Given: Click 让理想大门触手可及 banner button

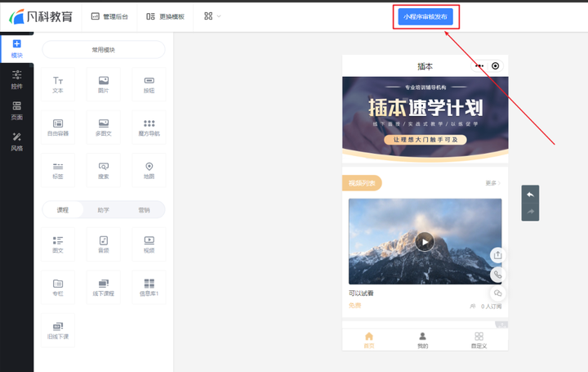Looking at the screenshot, I should tap(425, 140).
